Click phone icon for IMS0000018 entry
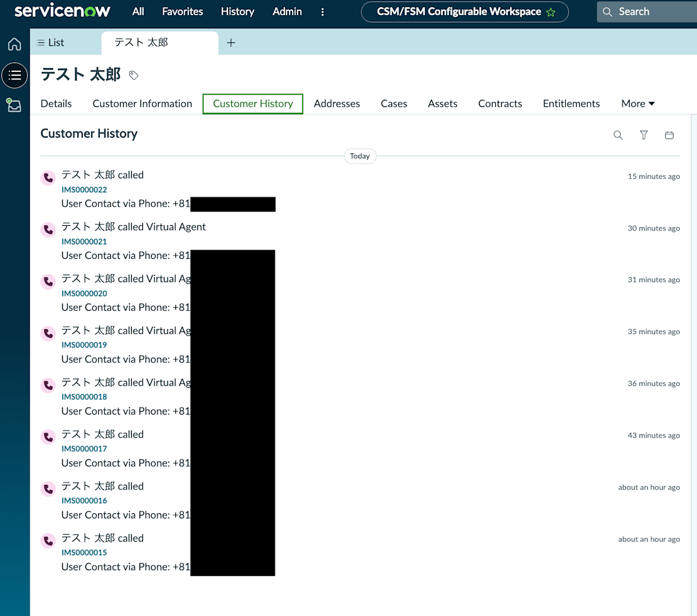The width and height of the screenshot is (697, 616). coord(48,385)
